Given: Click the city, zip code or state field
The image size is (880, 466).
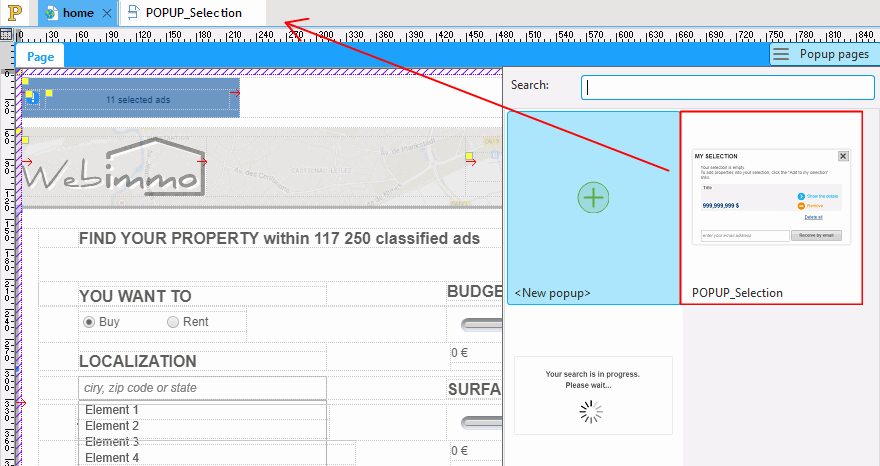Looking at the screenshot, I should coord(202,388).
